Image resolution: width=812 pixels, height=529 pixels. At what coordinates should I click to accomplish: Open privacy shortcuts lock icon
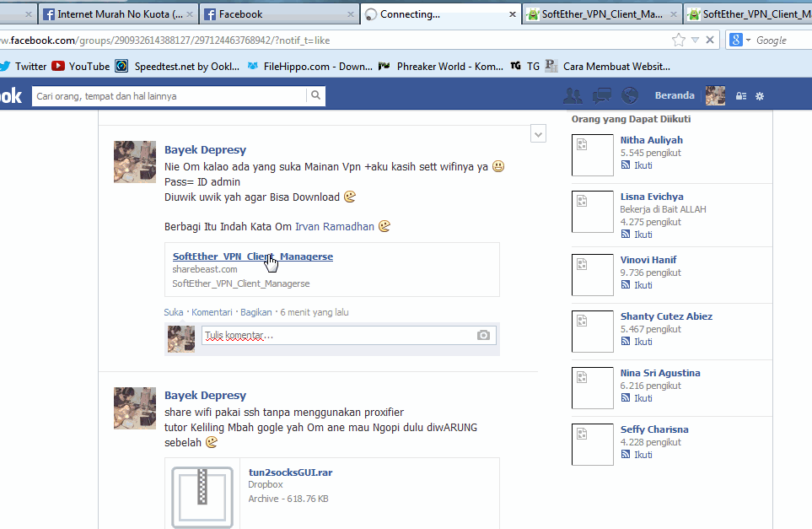tap(741, 96)
